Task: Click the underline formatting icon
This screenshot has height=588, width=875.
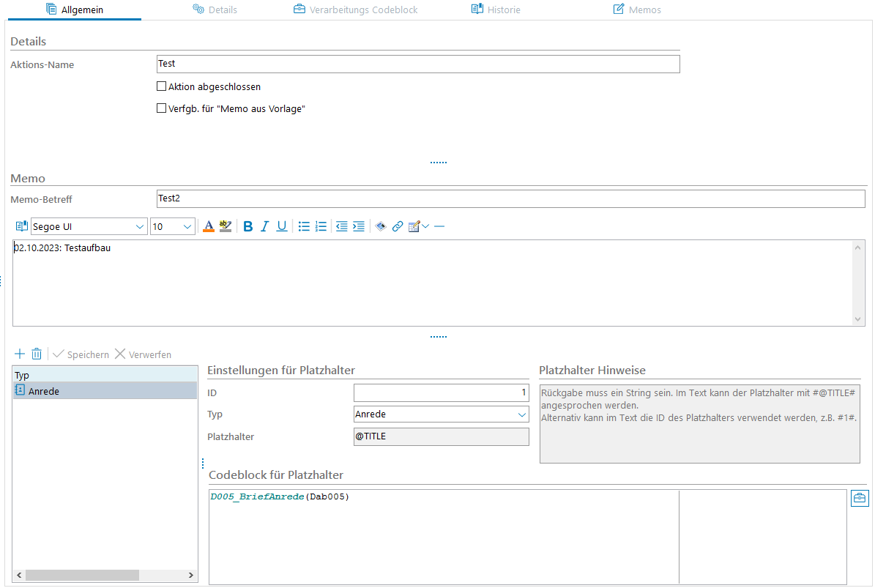Action: 282,227
